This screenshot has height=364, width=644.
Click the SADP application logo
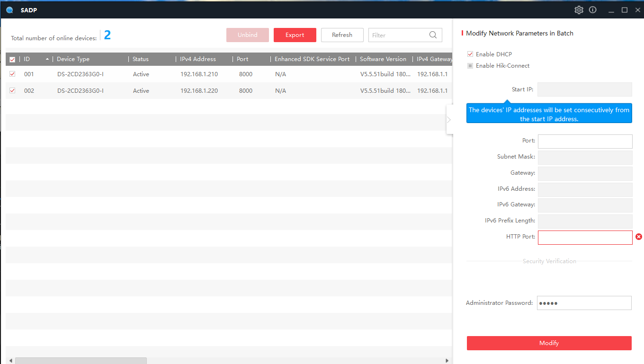tap(10, 10)
